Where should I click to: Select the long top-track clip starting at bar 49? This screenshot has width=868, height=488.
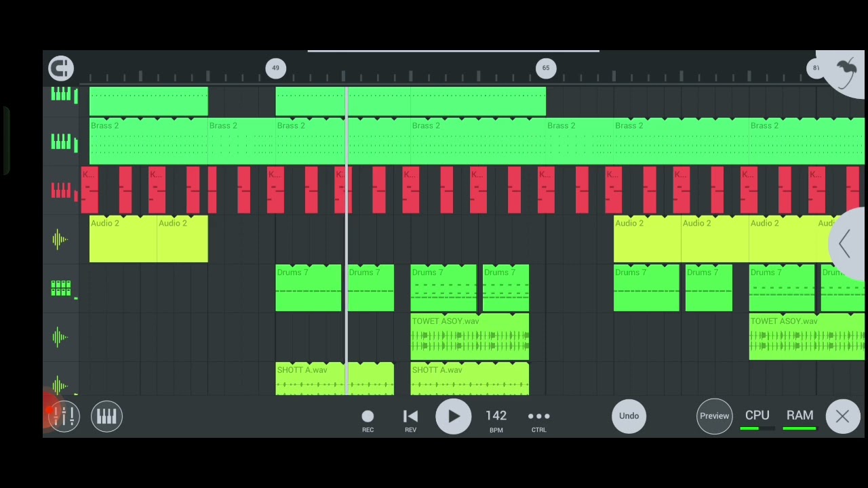click(410, 101)
